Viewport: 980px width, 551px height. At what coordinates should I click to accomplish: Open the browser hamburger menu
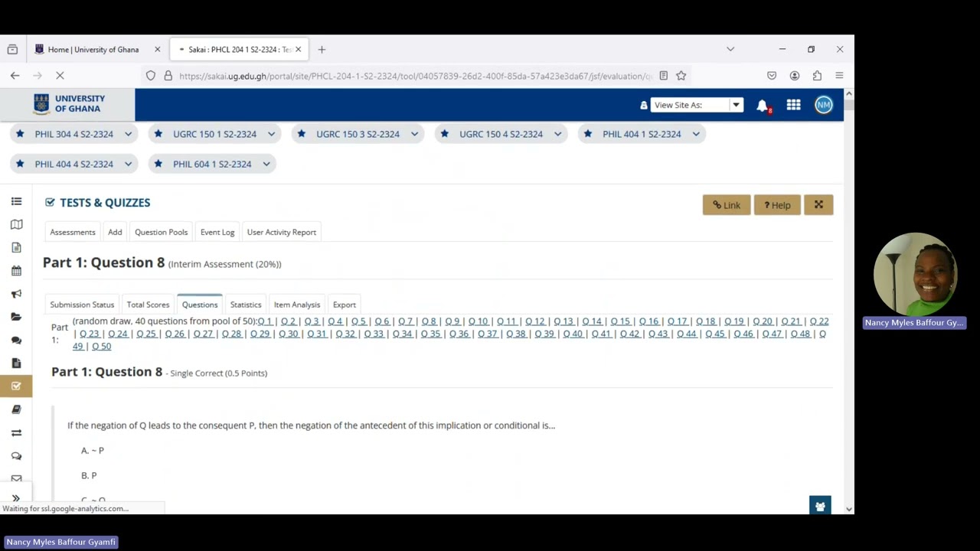[x=839, y=76]
